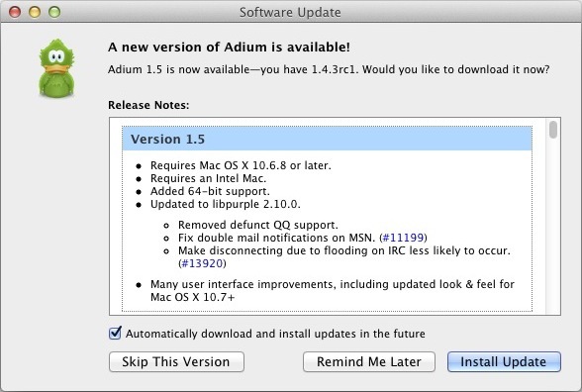582x392 pixels.
Task: Skip this version of Adium
Action: [176, 361]
